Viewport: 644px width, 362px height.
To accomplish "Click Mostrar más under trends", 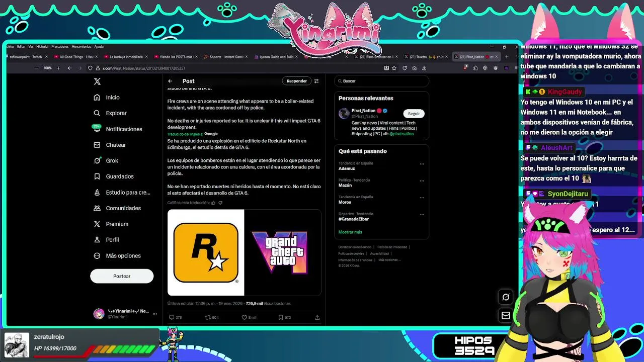I will click(x=350, y=232).
